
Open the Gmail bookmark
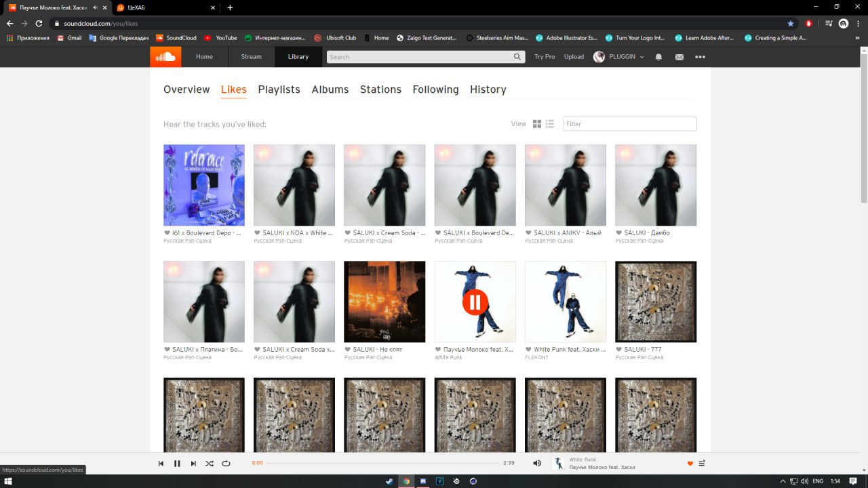click(x=70, y=38)
